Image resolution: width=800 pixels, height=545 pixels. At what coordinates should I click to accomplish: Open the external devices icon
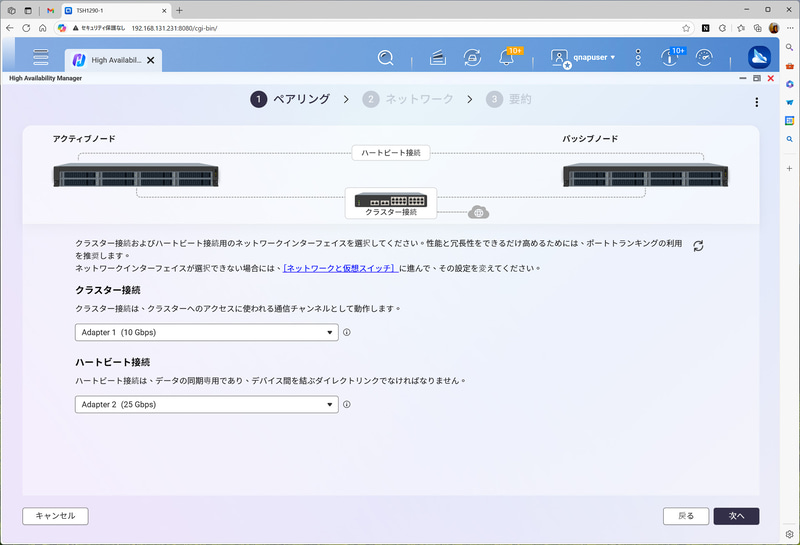coord(472,58)
